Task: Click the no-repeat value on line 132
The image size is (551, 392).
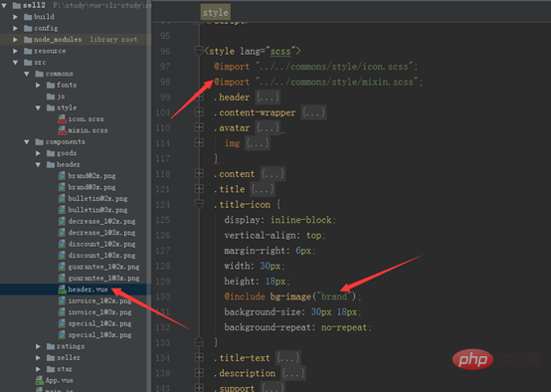Action: point(344,327)
